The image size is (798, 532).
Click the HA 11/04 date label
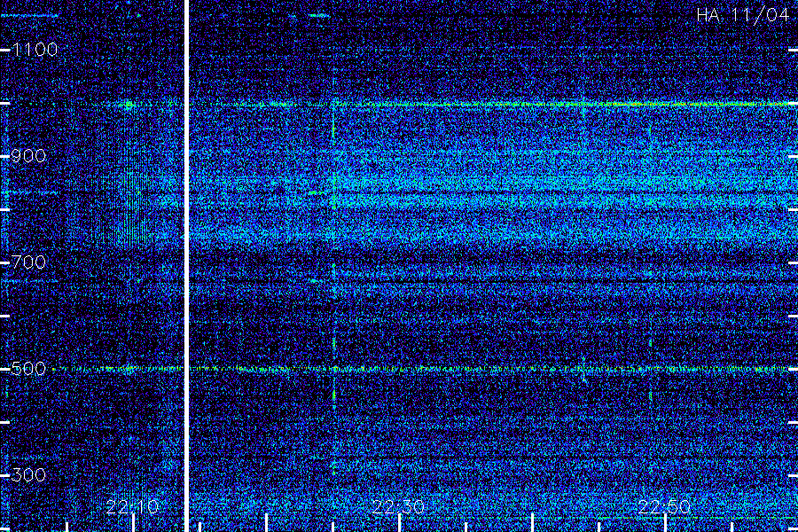click(x=742, y=15)
